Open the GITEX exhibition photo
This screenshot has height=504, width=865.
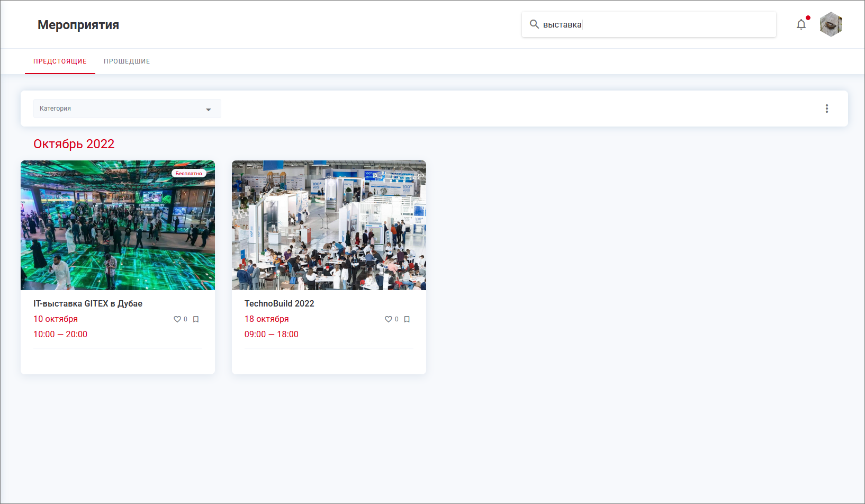click(x=118, y=225)
